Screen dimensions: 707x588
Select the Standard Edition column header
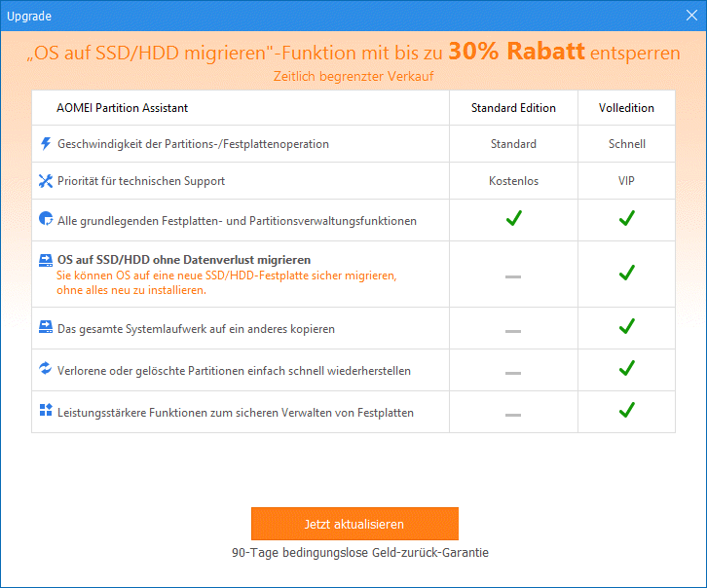click(513, 108)
